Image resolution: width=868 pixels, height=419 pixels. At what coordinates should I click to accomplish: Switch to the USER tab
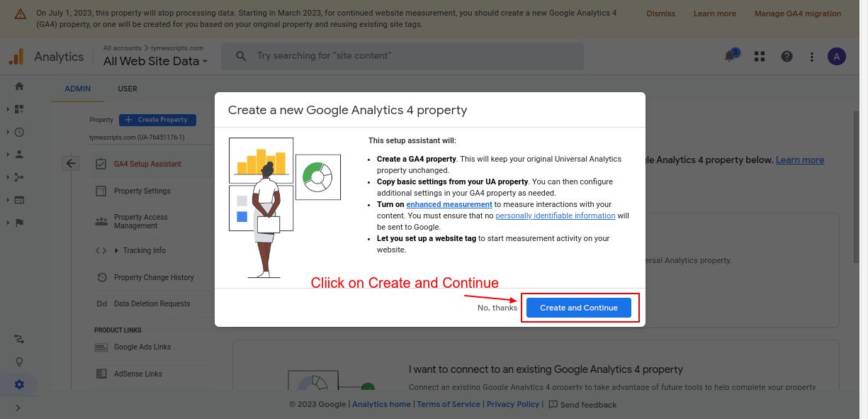click(x=128, y=89)
